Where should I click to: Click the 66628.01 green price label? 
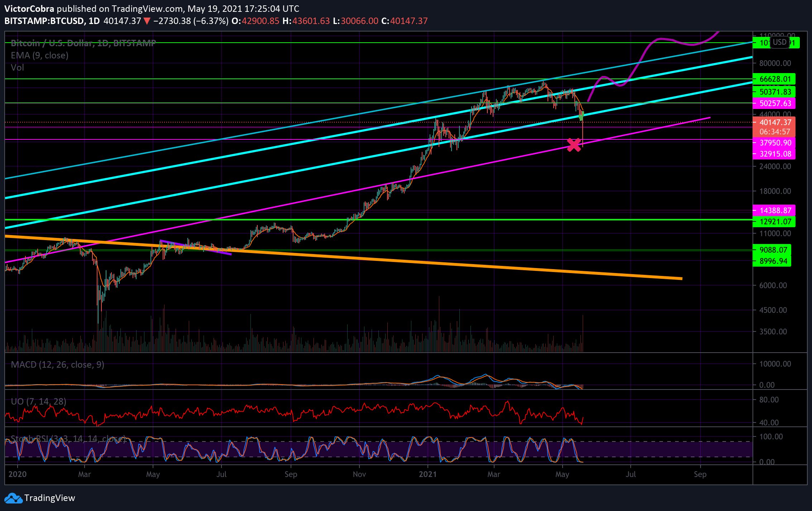[x=774, y=79]
